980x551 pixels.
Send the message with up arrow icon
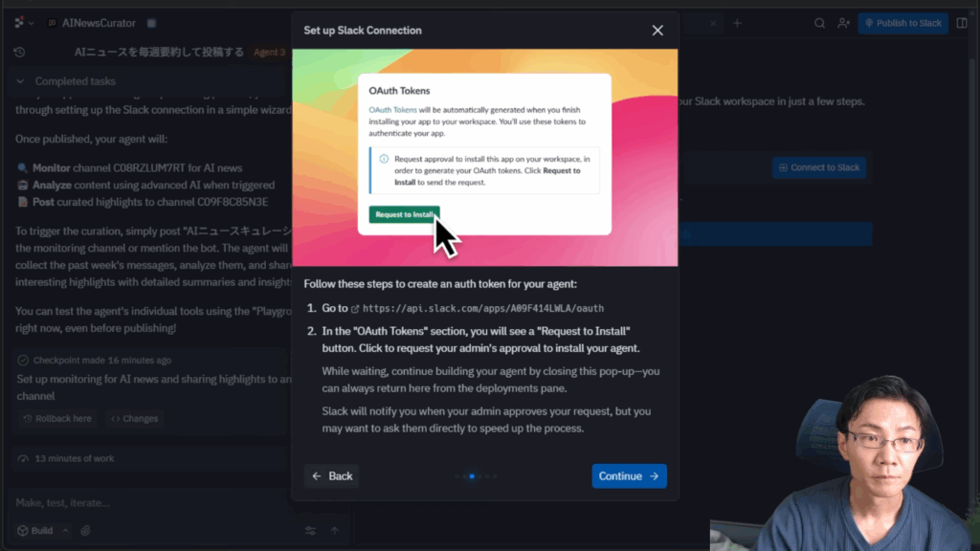[335, 530]
